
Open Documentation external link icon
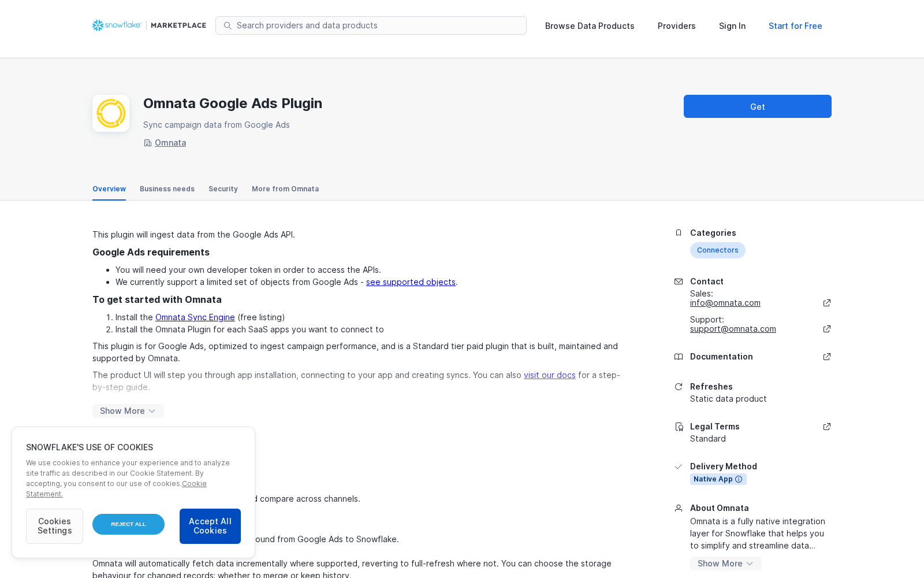coord(827,357)
